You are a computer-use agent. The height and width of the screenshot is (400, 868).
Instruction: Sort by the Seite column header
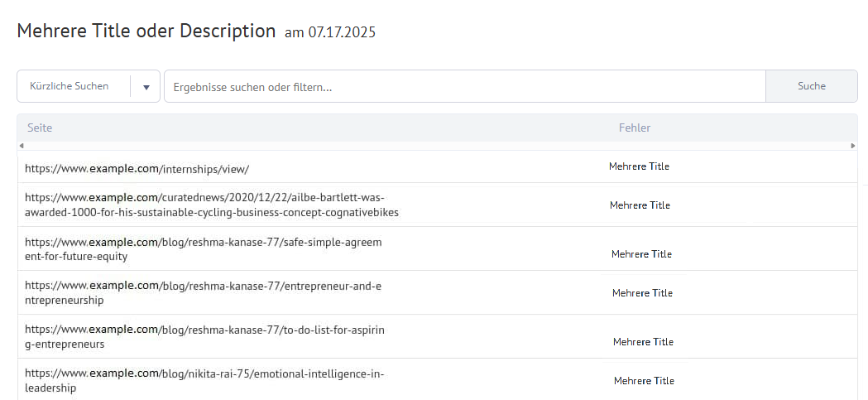[40, 128]
